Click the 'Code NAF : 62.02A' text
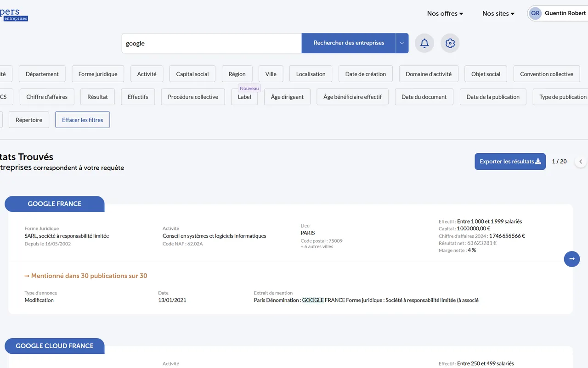 pyautogui.click(x=182, y=244)
